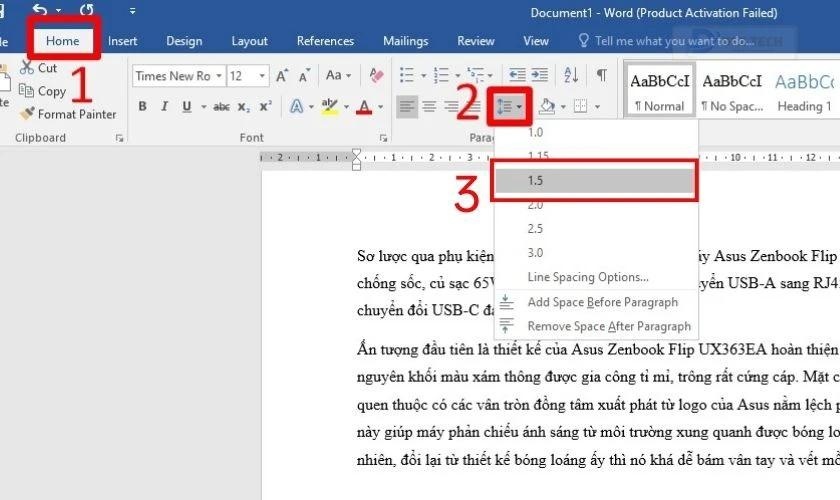The height and width of the screenshot is (500, 840).
Task: Open the View tab
Action: pos(536,41)
